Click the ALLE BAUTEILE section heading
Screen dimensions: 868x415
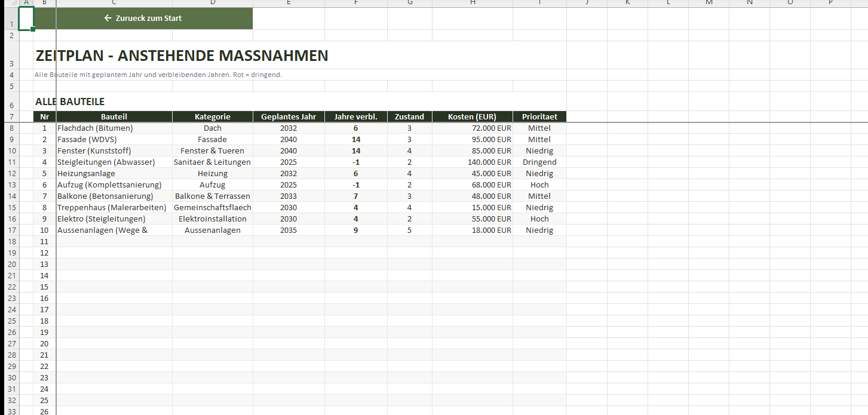70,102
